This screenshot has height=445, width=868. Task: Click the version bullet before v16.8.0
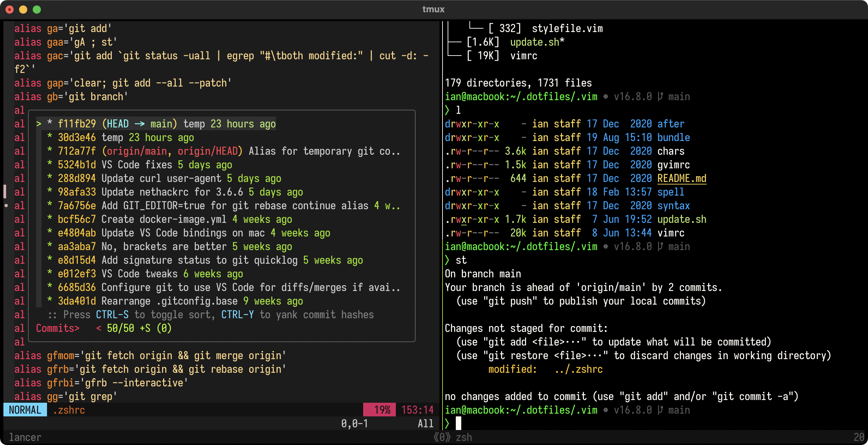click(606, 96)
